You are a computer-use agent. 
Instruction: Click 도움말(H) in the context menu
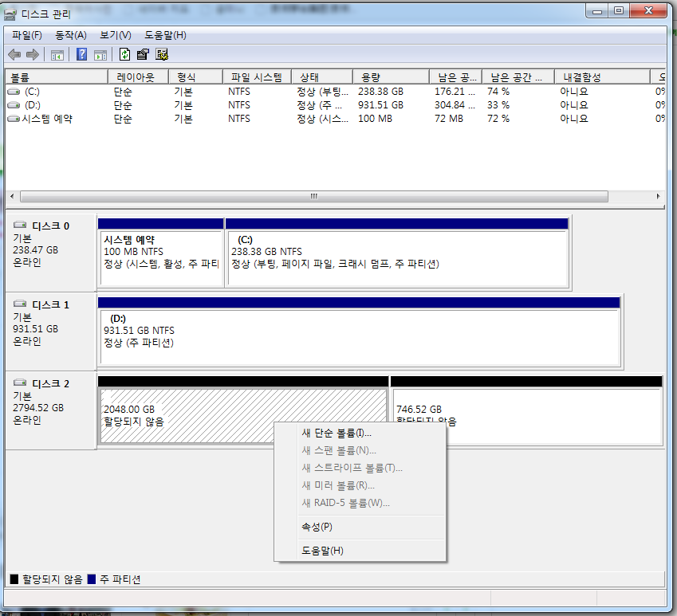[x=322, y=551]
